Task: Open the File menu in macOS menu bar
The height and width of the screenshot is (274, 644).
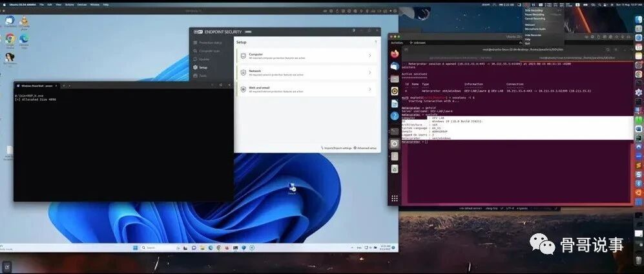Action: (x=41, y=5)
